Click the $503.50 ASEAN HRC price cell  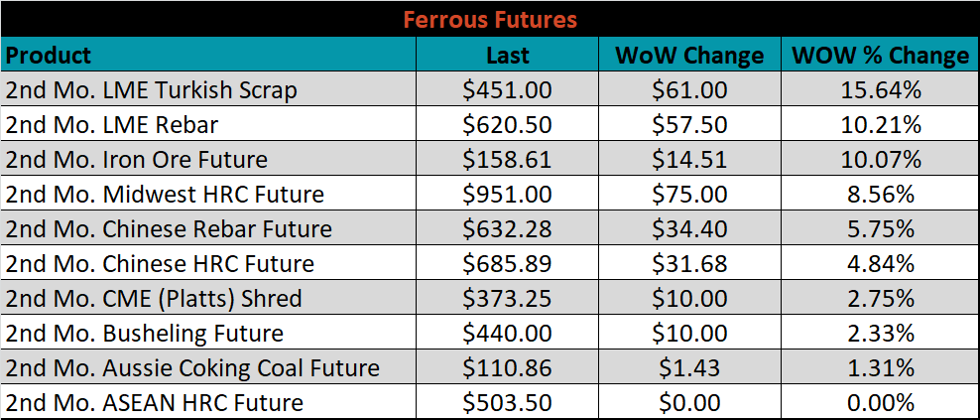click(508, 401)
